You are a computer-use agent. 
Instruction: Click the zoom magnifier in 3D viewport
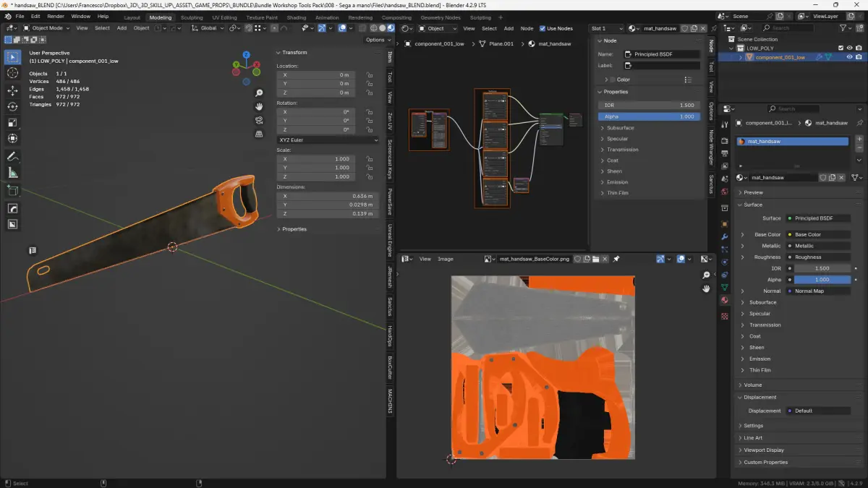[259, 93]
